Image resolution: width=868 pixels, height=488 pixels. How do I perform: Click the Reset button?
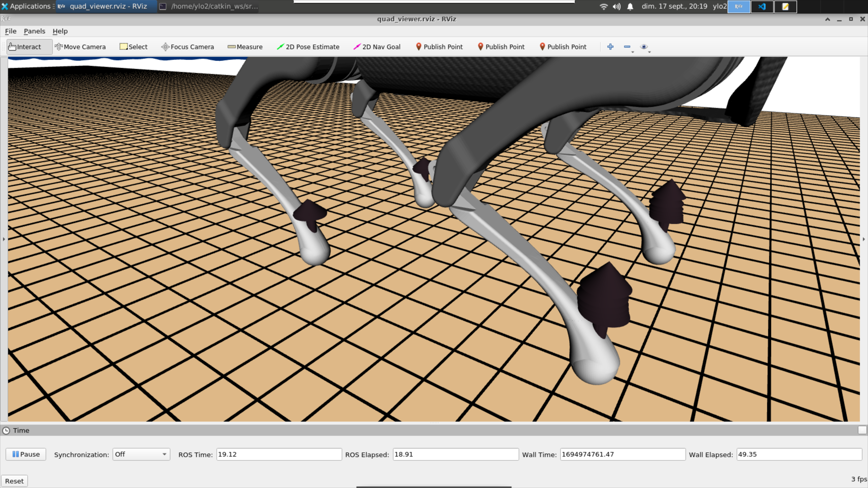14,481
